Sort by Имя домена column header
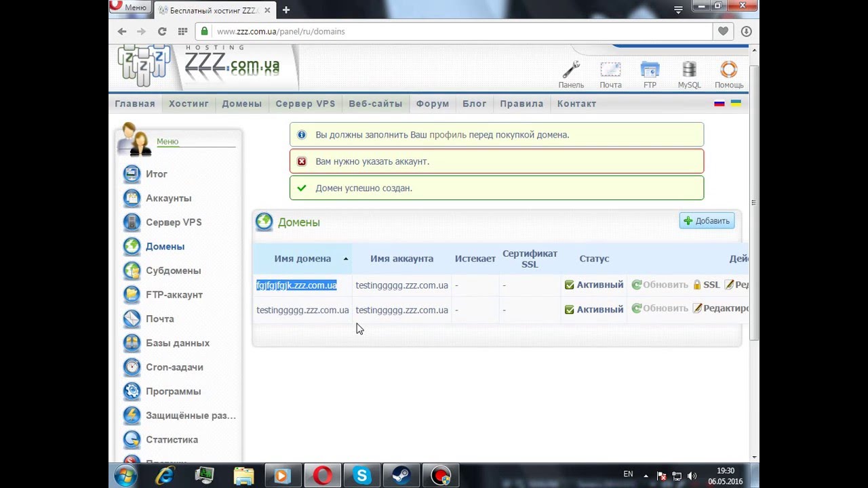This screenshot has width=868, height=488. coord(302,258)
